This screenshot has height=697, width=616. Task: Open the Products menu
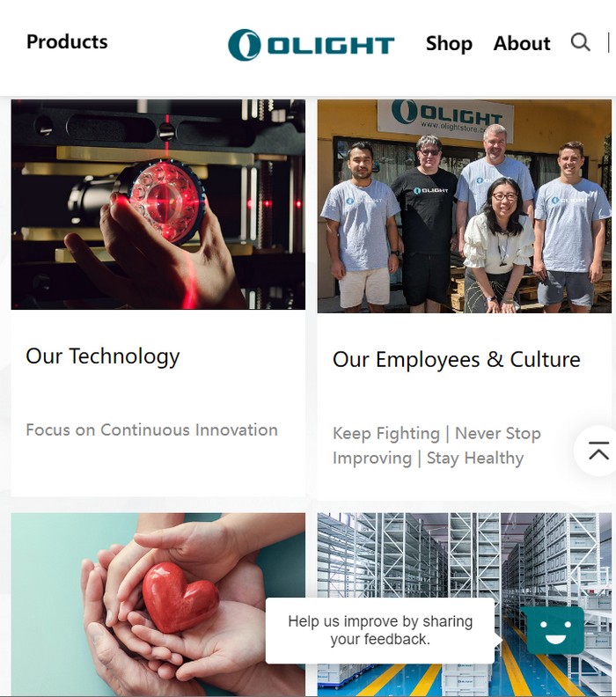pyautogui.click(x=67, y=41)
